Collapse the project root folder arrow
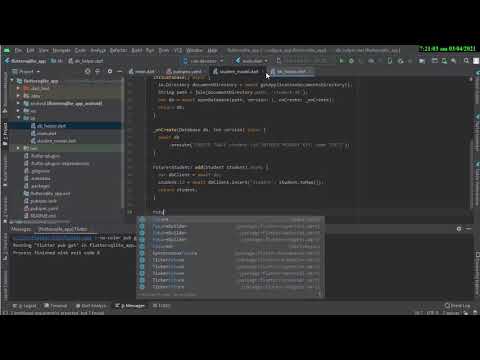Viewport: 480px width, 360px height. [x=12, y=81]
